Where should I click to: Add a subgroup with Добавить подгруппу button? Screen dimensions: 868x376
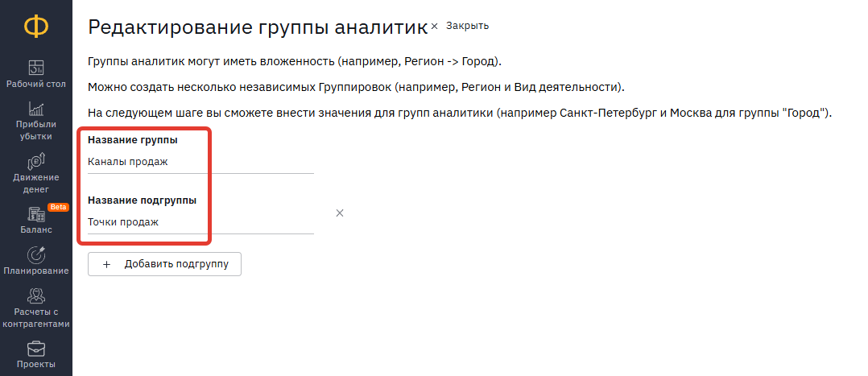click(164, 264)
